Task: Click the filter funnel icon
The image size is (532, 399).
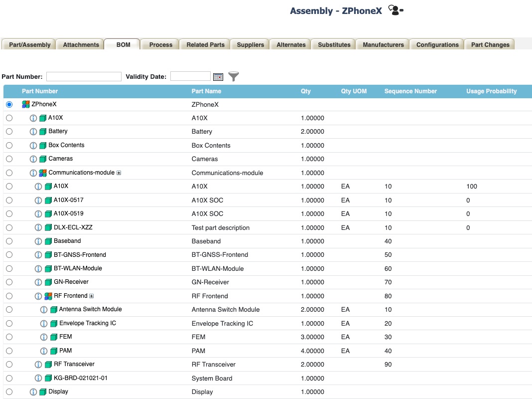Action: [234, 76]
